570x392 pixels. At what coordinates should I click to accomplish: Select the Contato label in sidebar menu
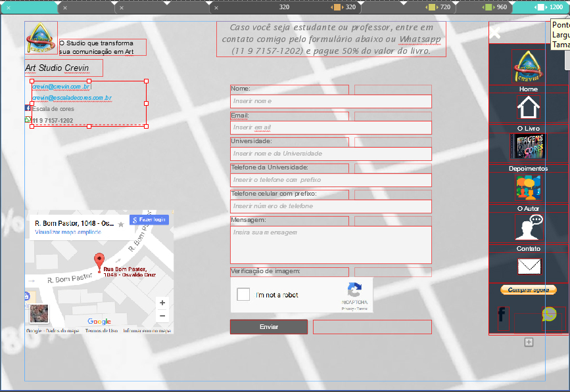(x=528, y=249)
